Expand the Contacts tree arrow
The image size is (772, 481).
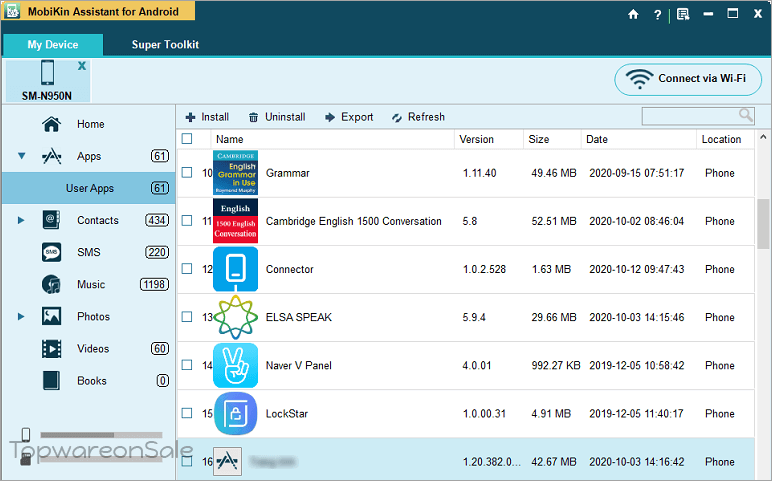21,220
